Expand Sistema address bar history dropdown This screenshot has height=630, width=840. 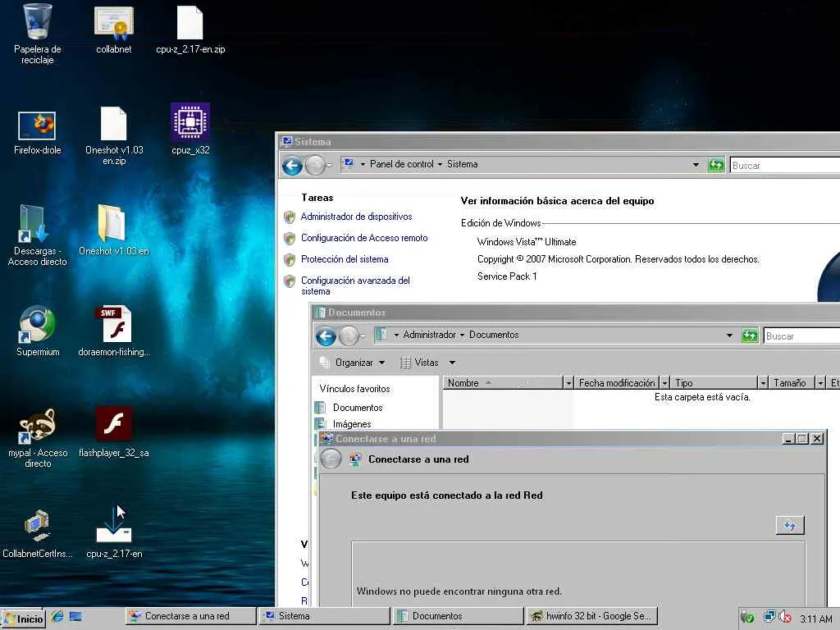[696, 164]
